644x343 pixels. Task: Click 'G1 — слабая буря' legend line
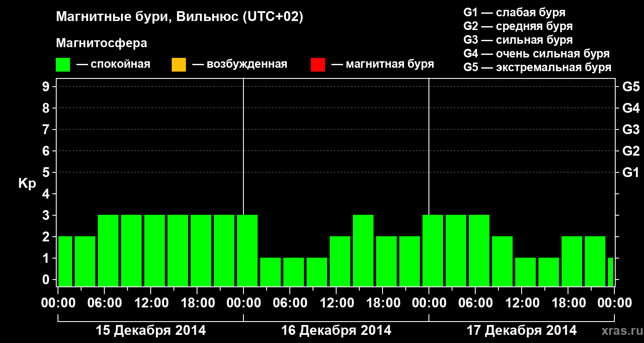pos(514,12)
